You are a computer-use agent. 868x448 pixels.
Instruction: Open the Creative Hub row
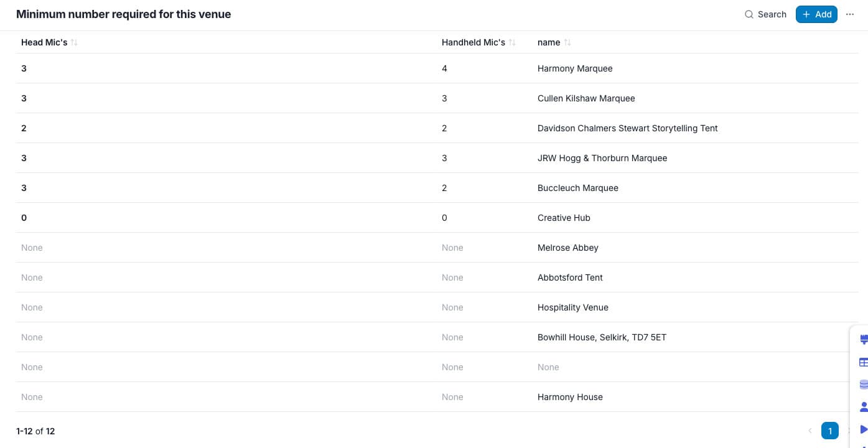coord(437,218)
